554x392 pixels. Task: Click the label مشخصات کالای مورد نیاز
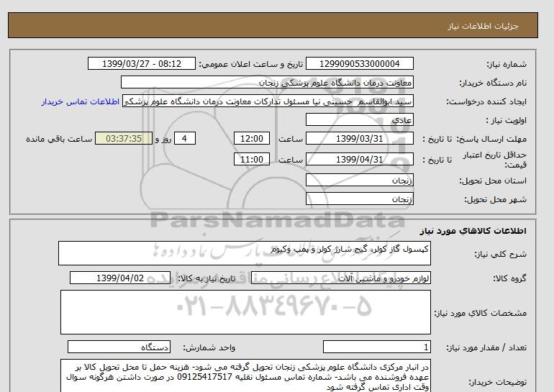[x=480, y=313]
